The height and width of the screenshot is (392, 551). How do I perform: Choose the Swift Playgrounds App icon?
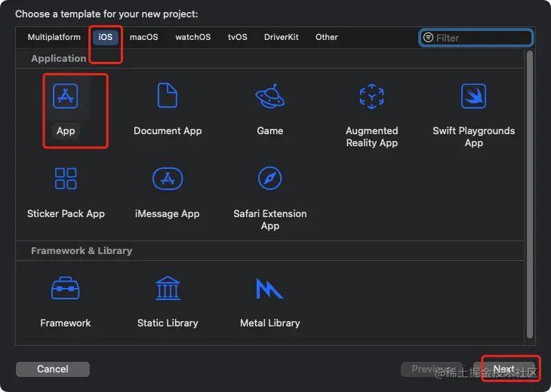click(473, 96)
